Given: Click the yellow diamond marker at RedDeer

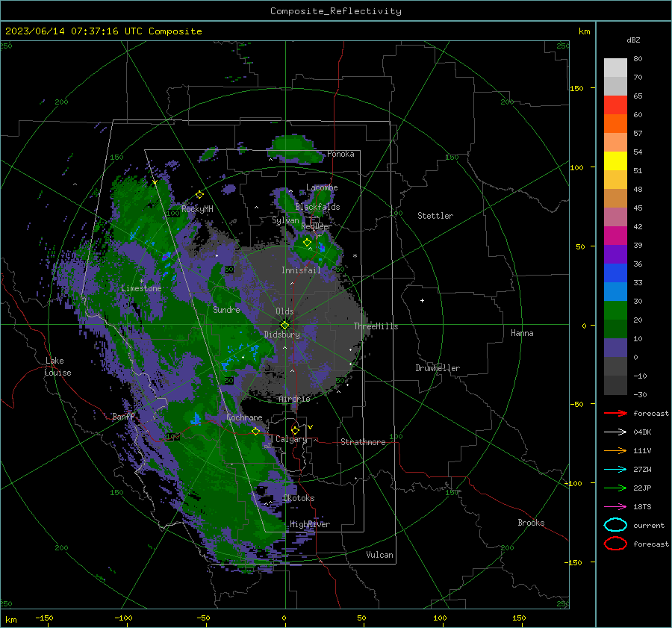Looking at the screenshot, I should click(307, 243).
